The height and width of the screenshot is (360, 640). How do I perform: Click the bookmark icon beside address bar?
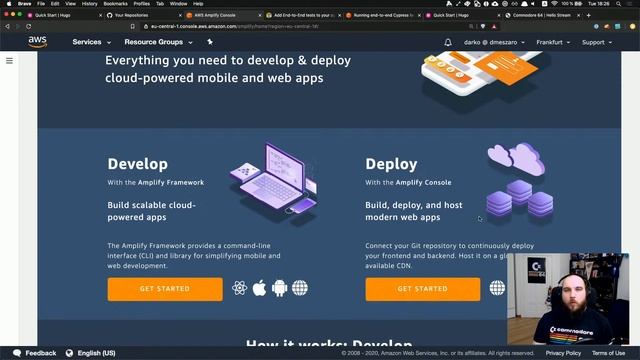point(133,27)
